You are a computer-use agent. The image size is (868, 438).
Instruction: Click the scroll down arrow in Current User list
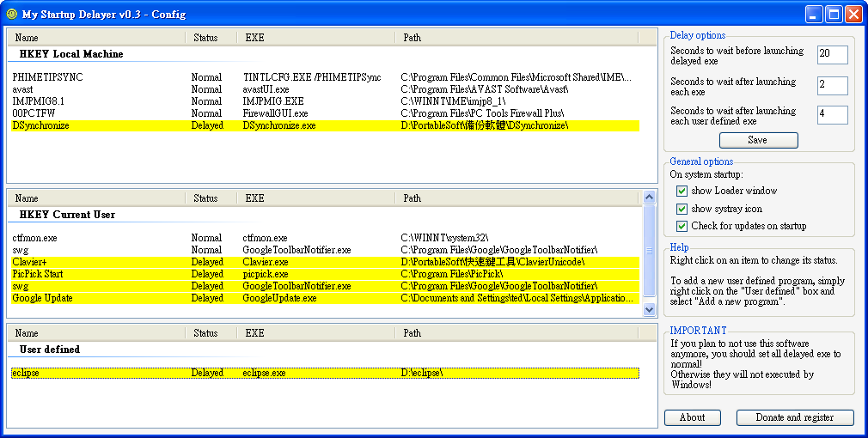(x=650, y=310)
